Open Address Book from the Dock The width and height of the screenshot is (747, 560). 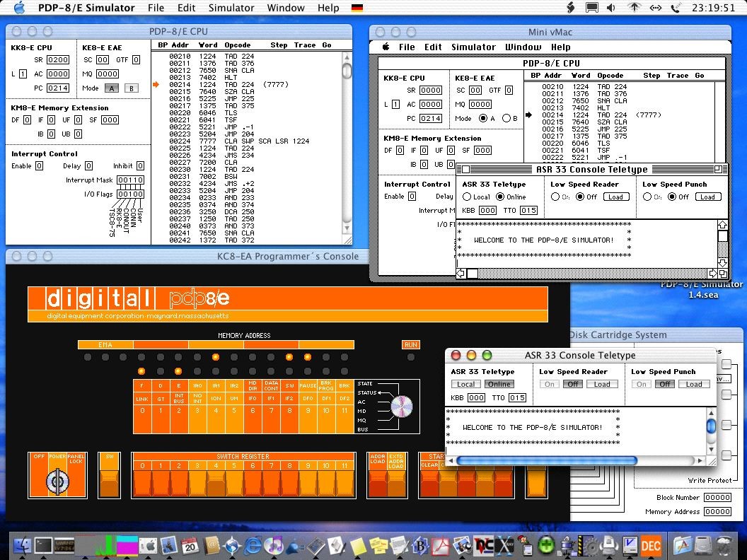coord(211,546)
